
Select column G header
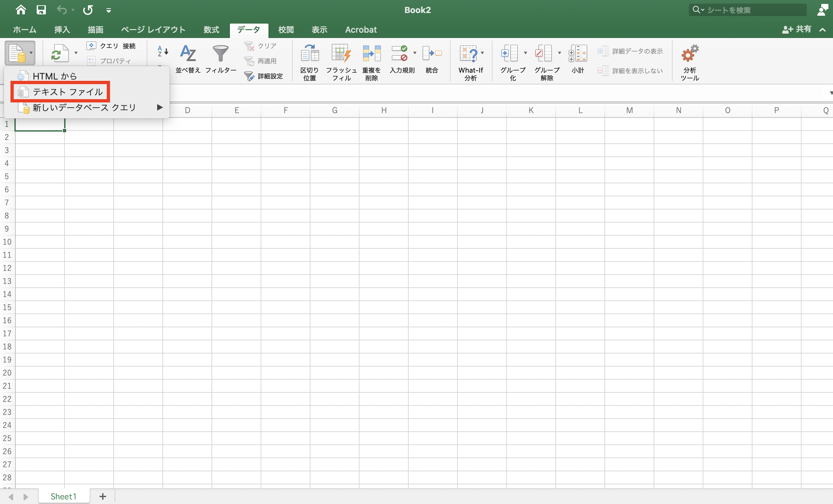335,111
